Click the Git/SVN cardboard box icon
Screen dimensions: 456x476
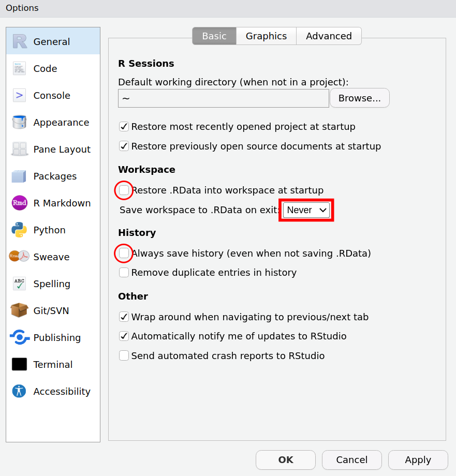coord(19,311)
